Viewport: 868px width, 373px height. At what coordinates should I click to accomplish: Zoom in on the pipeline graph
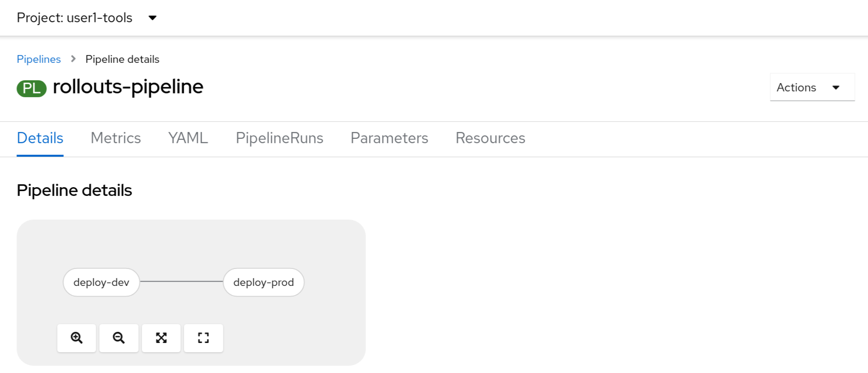[x=76, y=338]
